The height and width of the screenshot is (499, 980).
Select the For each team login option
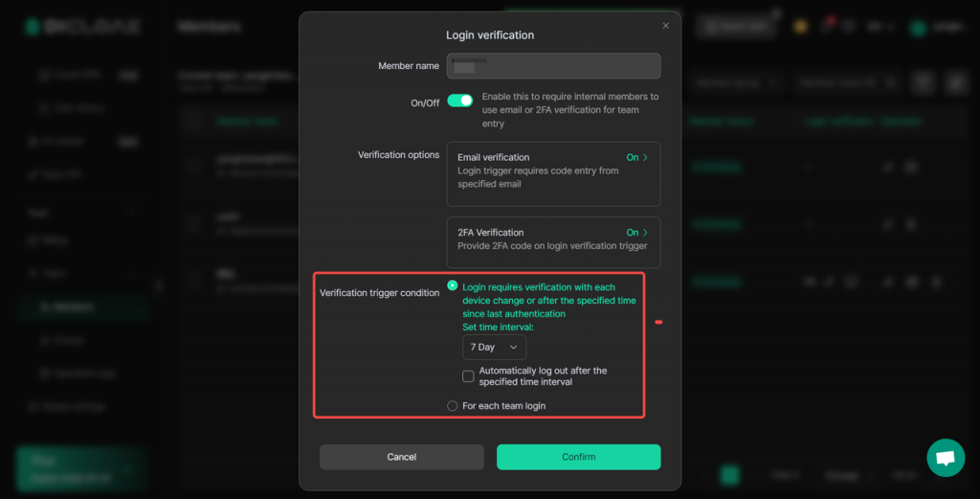(x=453, y=406)
